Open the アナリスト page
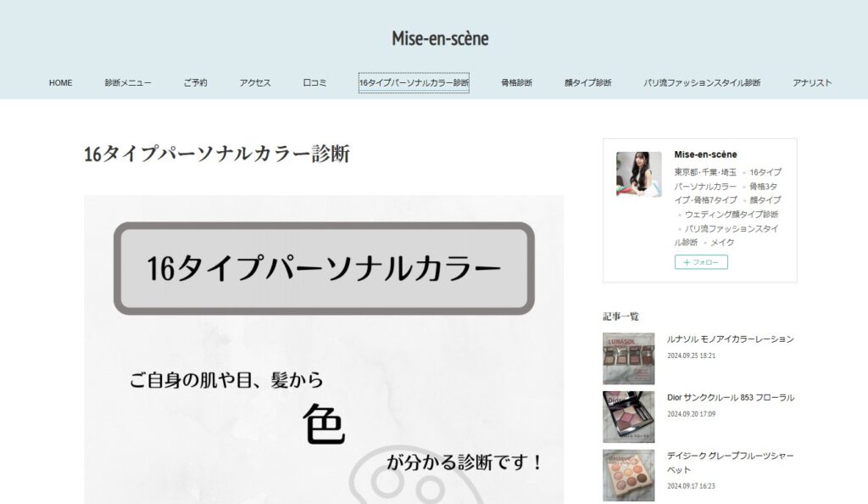The height and width of the screenshot is (504, 868). 812,83
